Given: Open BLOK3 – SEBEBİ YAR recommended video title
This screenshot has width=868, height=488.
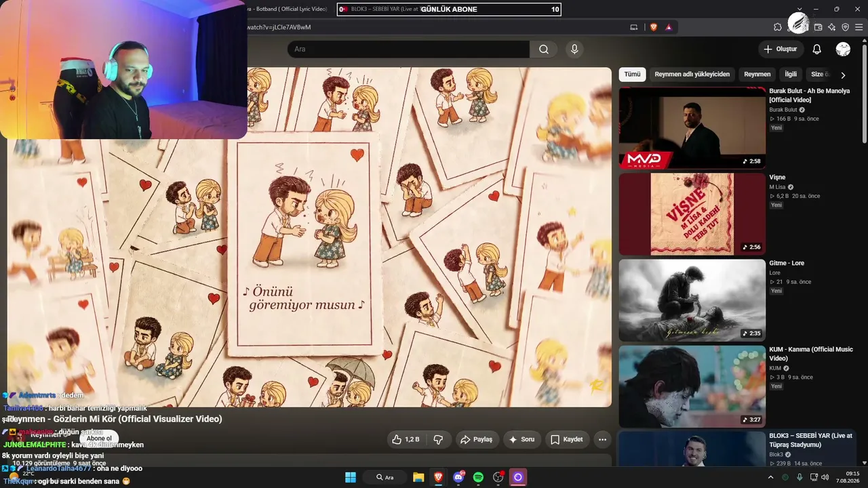Looking at the screenshot, I should 810,440.
